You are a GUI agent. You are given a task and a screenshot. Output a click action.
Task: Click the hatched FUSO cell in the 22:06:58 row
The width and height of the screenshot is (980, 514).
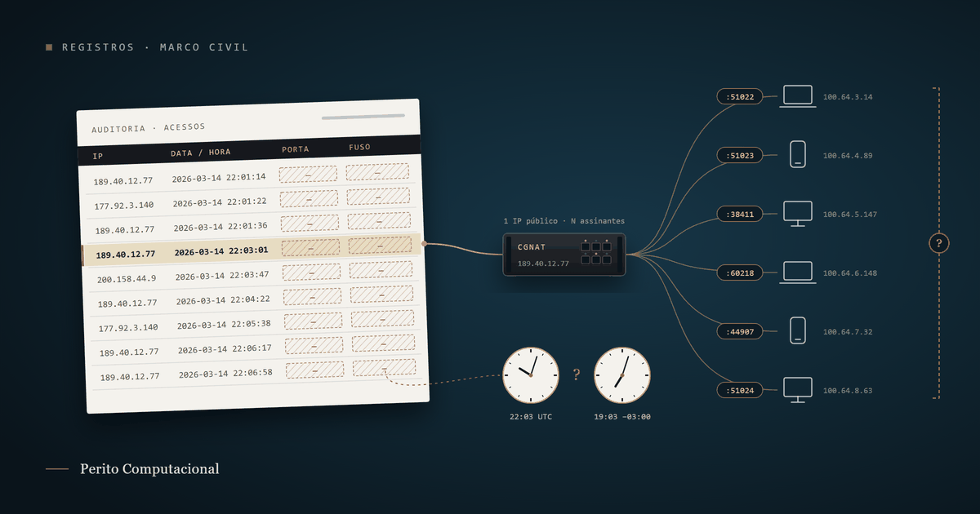[x=384, y=368]
